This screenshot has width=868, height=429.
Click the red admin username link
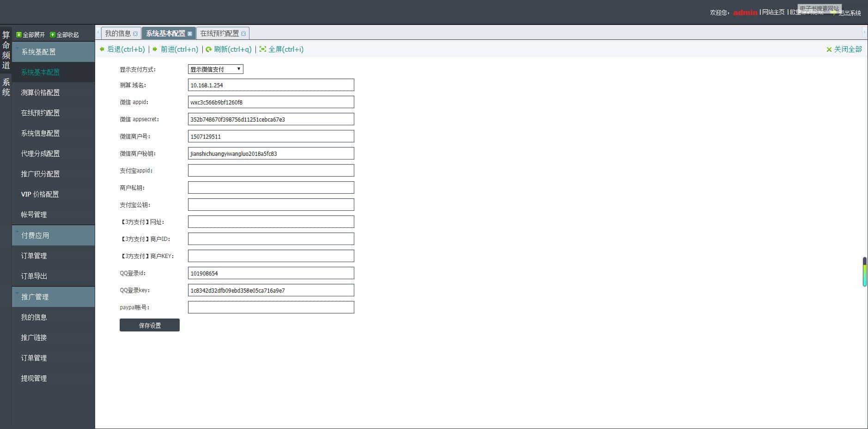click(x=745, y=12)
